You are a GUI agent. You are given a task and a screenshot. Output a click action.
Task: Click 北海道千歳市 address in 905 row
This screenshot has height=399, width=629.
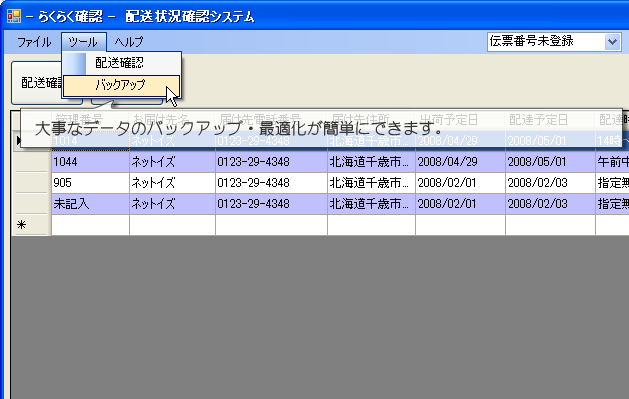point(371,183)
